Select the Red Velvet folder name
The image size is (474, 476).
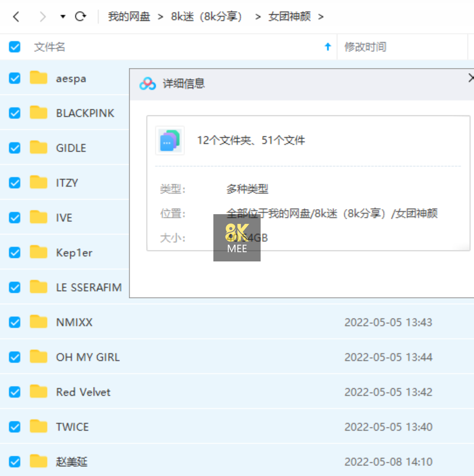83,392
